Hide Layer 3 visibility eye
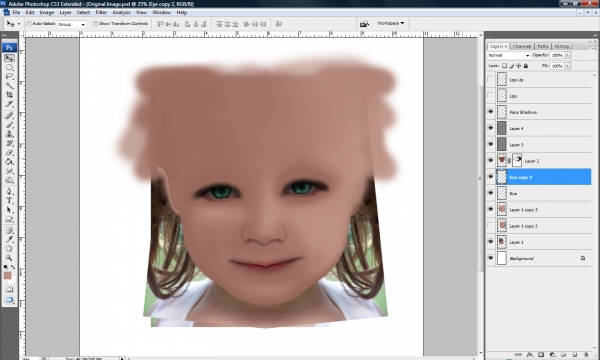 [x=491, y=144]
